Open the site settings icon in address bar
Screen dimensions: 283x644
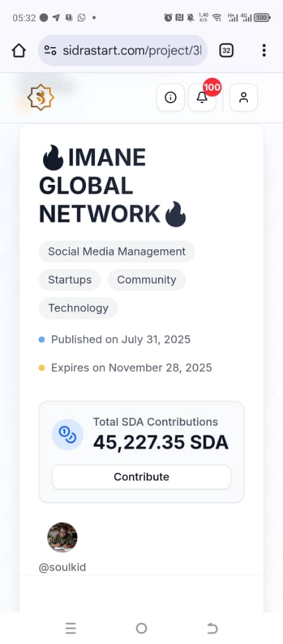(50, 51)
